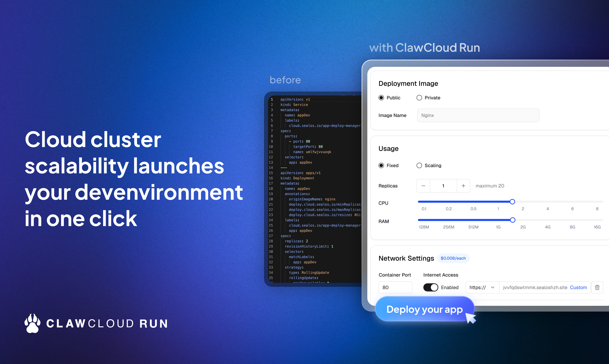This screenshot has width=609, height=364.
Task: Select the Private image radio button
Action: point(419,98)
